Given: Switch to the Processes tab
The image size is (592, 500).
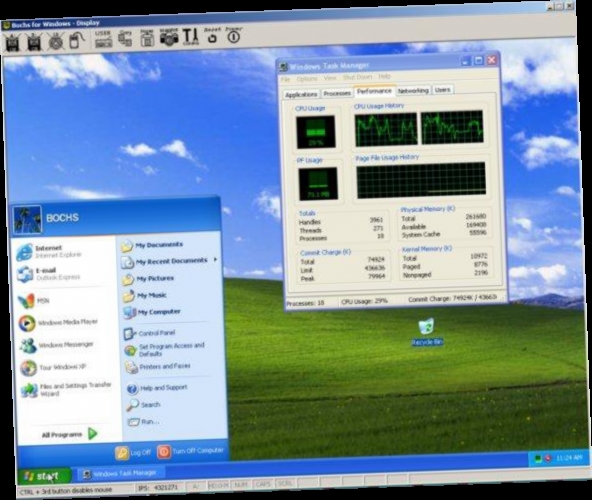Looking at the screenshot, I should [337, 93].
